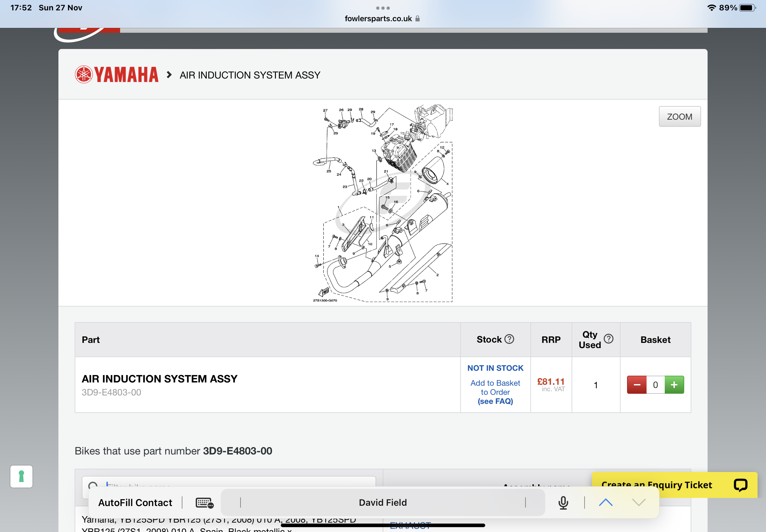Click the Qty Used value 1
Viewport: 766px width, 532px height.
[596, 385]
